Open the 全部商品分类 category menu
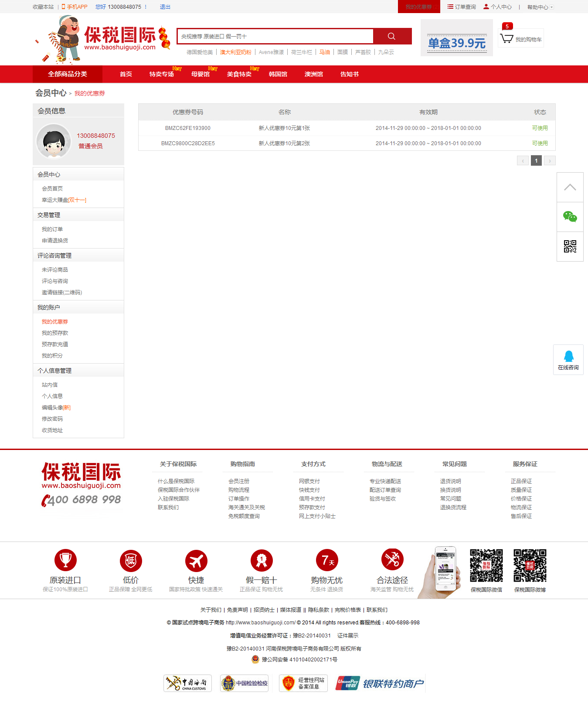 (x=68, y=74)
